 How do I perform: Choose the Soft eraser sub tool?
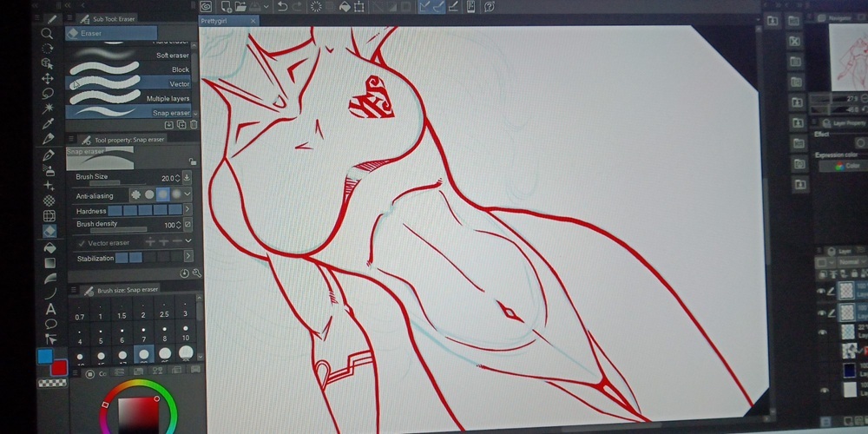coord(130,56)
